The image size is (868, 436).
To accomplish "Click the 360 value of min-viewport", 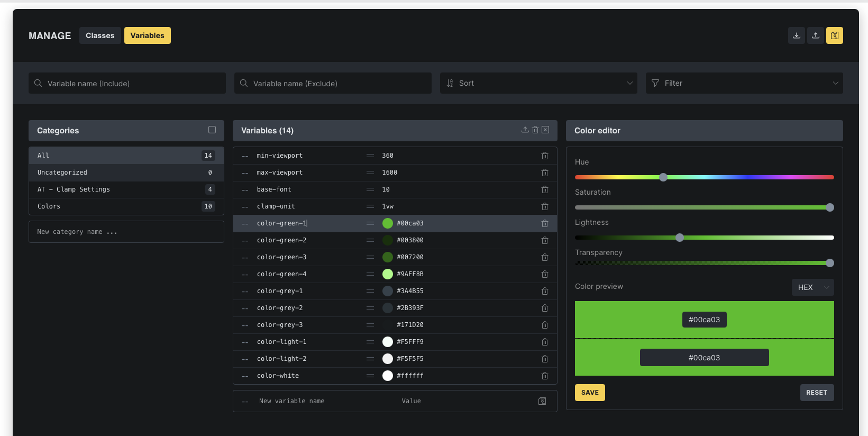I will click(x=388, y=156).
